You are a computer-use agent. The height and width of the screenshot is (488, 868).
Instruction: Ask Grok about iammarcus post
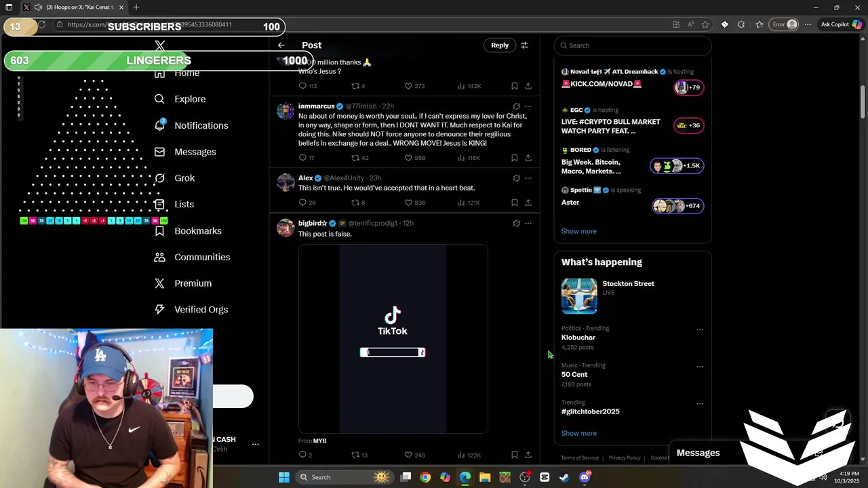[x=516, y=106]
